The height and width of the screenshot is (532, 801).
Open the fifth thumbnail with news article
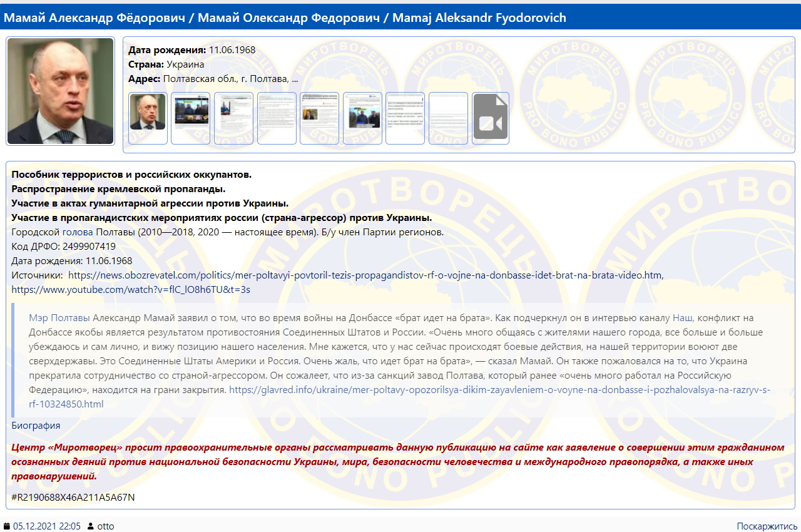point(319,118)
